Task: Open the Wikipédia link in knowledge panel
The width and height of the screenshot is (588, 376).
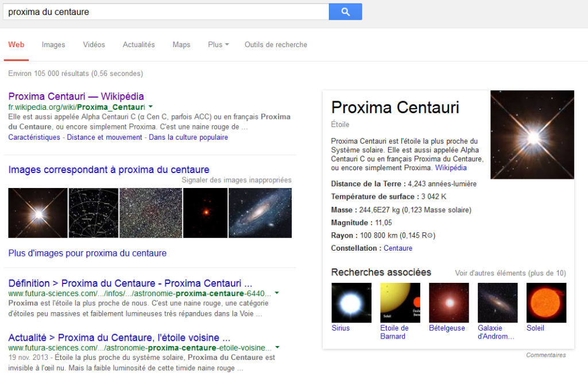Action: pos(451,168)
